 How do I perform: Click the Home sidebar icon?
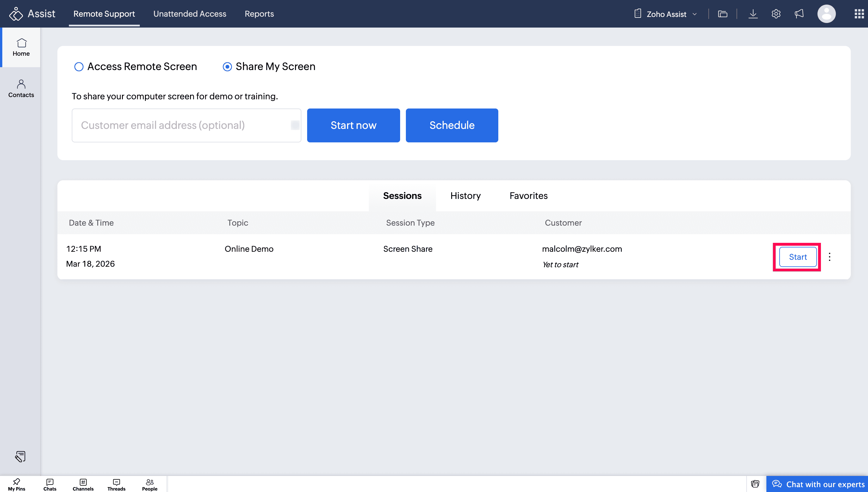(21, 47)
